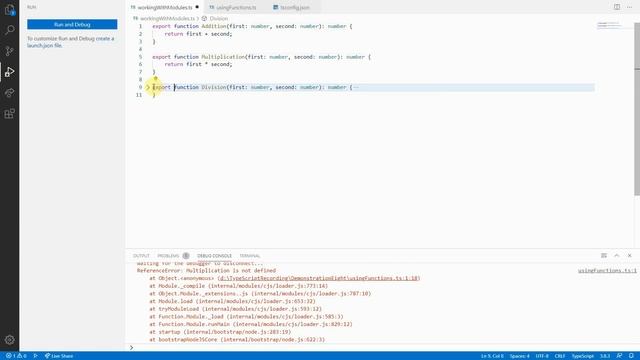The width and height of the screenshot is (640, 360).
Task: Change indentation via Spaces: 4
Action: 519,356
